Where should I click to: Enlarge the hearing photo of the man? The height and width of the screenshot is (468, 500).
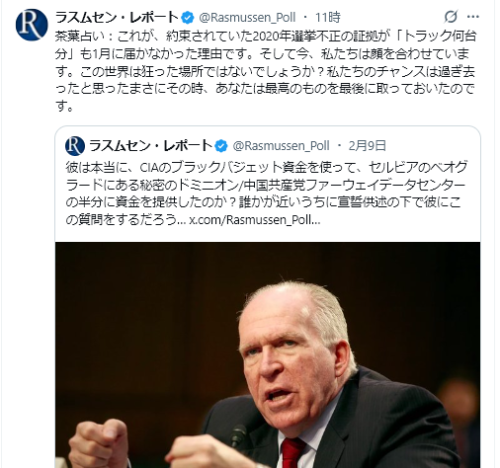[x=268, y=355]
